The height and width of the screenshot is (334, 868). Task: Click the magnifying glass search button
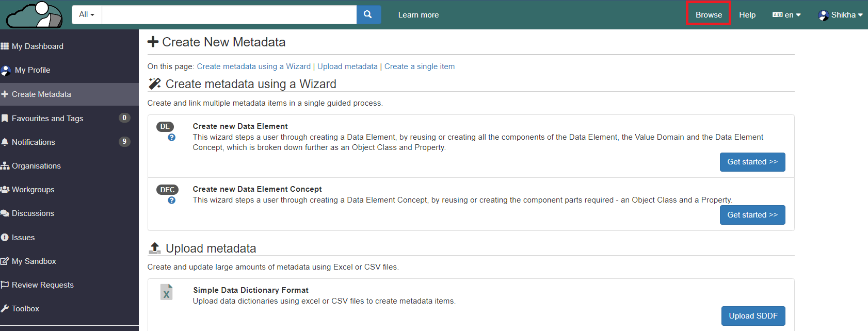368,15
